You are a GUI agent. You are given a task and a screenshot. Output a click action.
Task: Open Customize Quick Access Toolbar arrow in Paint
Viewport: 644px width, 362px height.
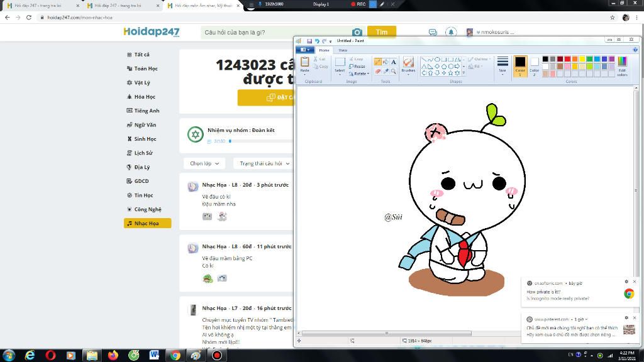click(x=330, y=41)
